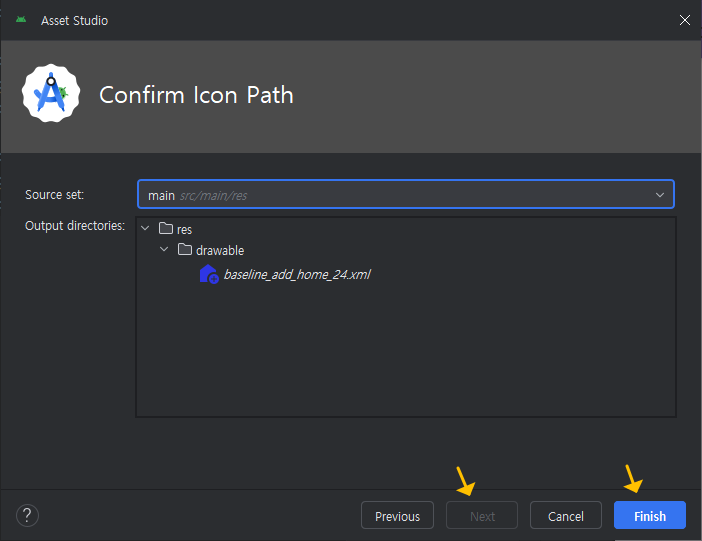
Task: Click the Finish button
Action: tap(650, 515)
